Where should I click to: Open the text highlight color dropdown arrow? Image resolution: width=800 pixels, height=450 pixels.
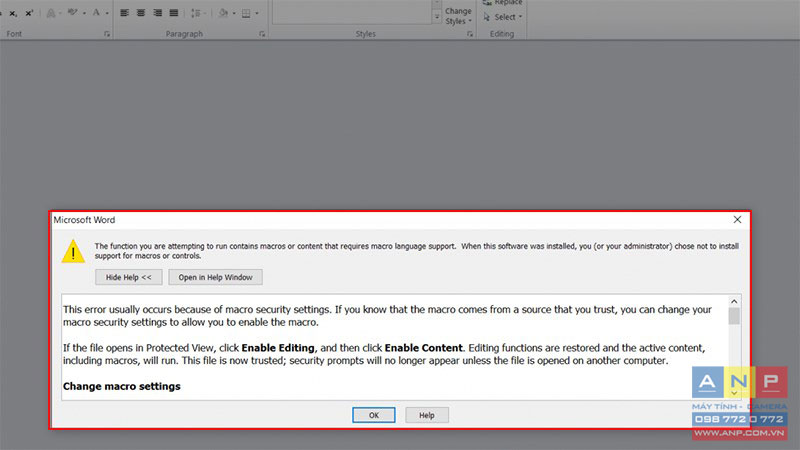click(x=84, y=13)
